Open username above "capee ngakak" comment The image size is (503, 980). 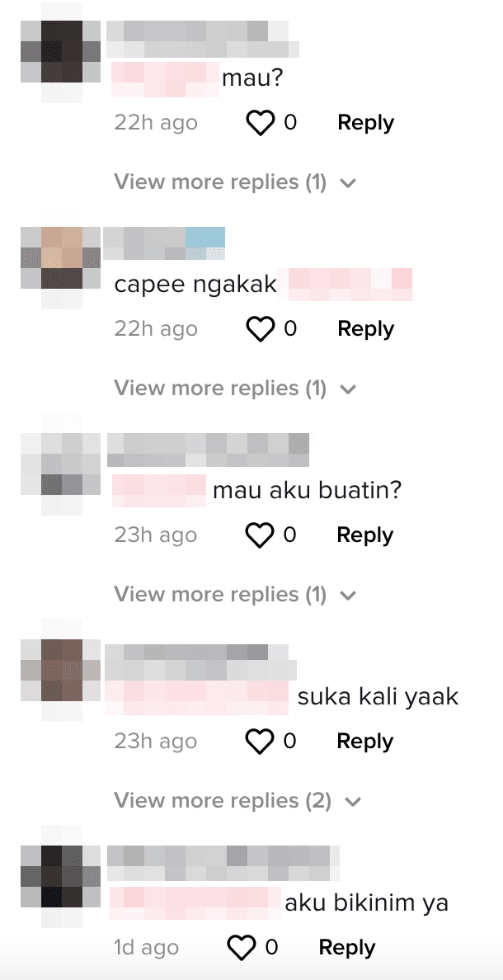coord(164,243)
